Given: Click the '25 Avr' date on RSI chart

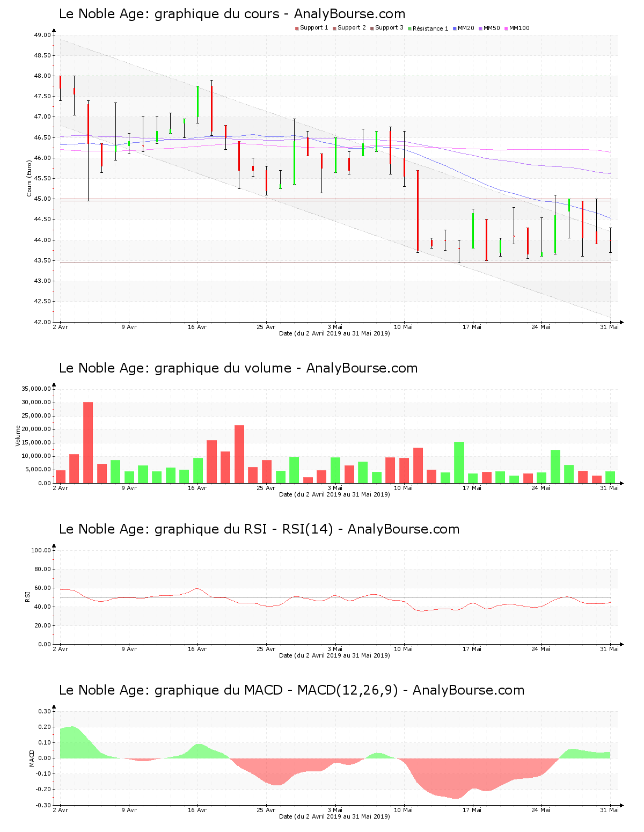Looking at the screenshot, I should 266,649.
